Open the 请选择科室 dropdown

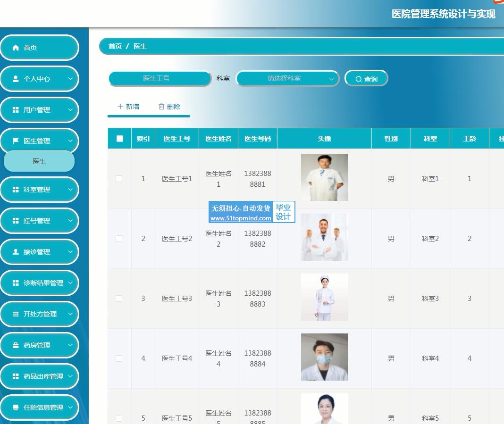288,78
